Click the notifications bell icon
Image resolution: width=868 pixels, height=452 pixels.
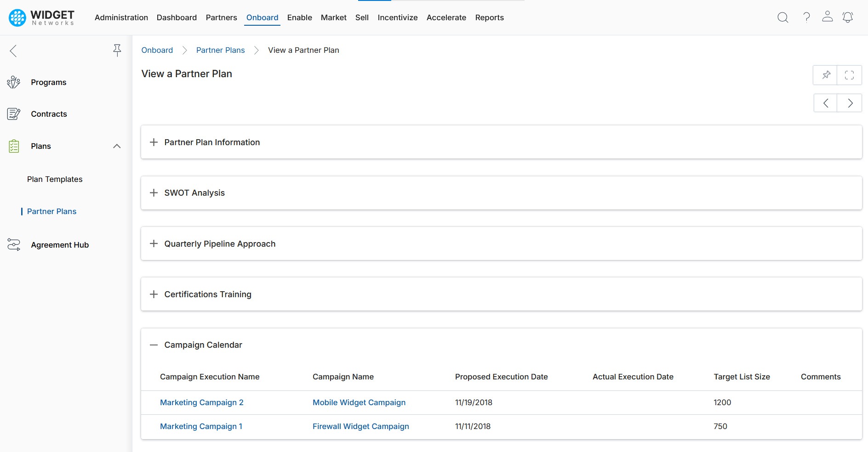[847, 17]
